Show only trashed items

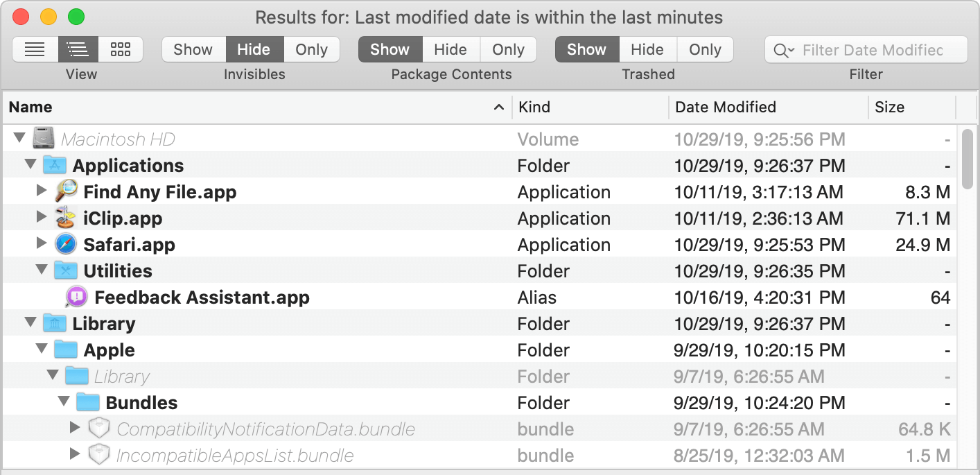pyautogui.click(x=705, y=49)
